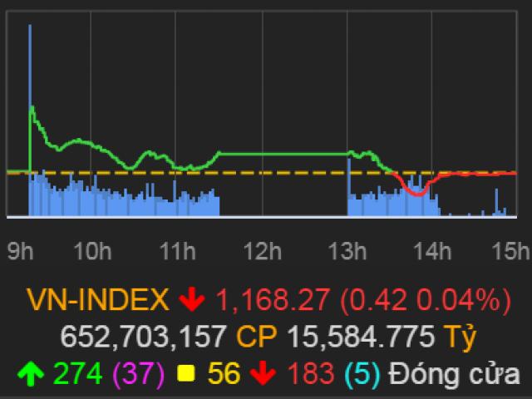The width and height of the screenshot is (532, 399).
Task: Click the 12h time axis label
Action: click(x=263, y=251)
